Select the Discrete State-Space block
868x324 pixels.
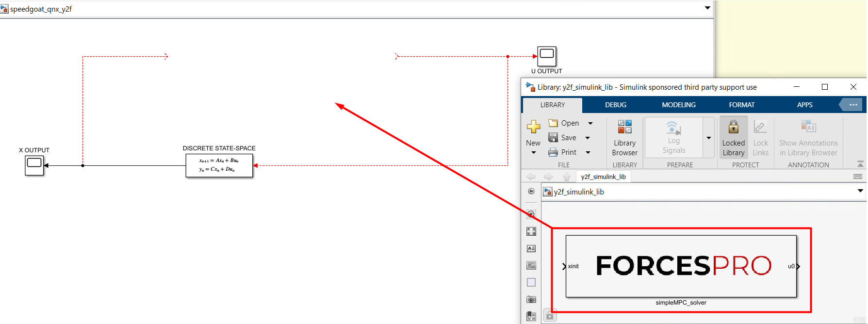point(219,165)
